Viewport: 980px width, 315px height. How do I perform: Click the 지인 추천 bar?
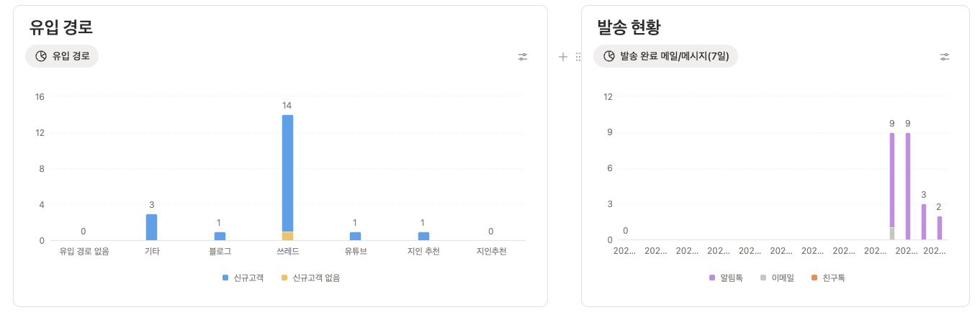[423, 236]
